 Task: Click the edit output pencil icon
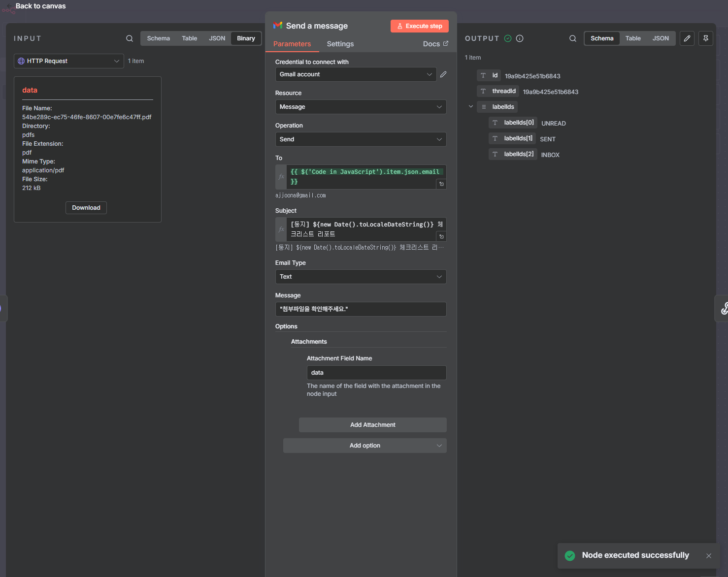[x=687, y=38]
